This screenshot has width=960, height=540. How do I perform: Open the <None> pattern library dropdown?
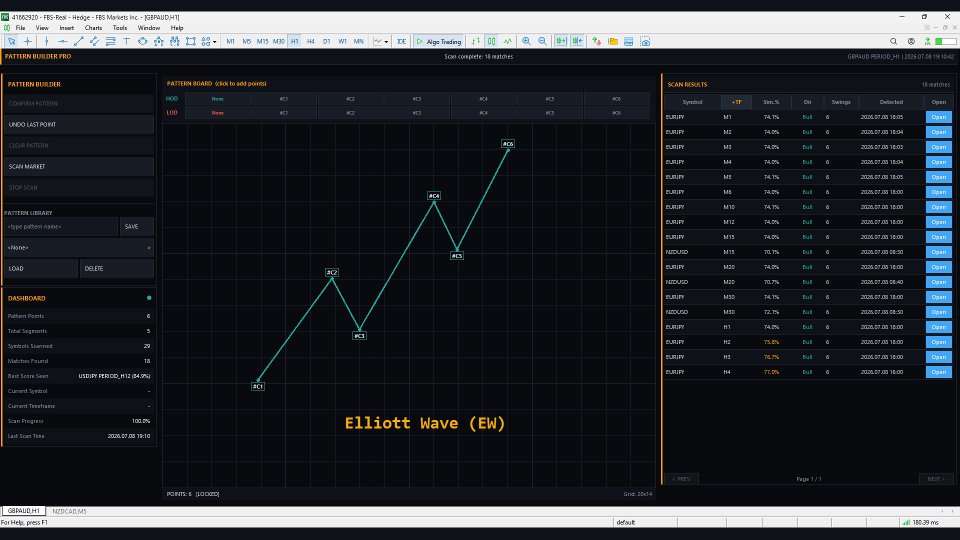pos(78,247)
